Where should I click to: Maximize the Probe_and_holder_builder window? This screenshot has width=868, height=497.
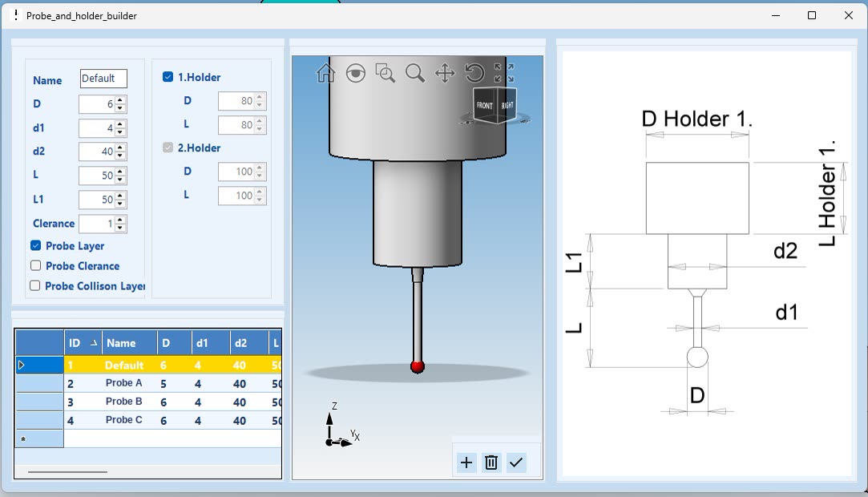pos(812,15)
